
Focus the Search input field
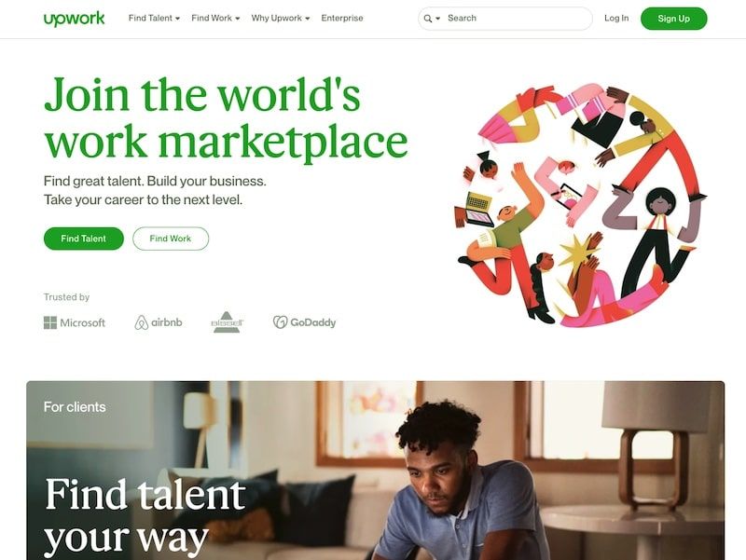517,19
